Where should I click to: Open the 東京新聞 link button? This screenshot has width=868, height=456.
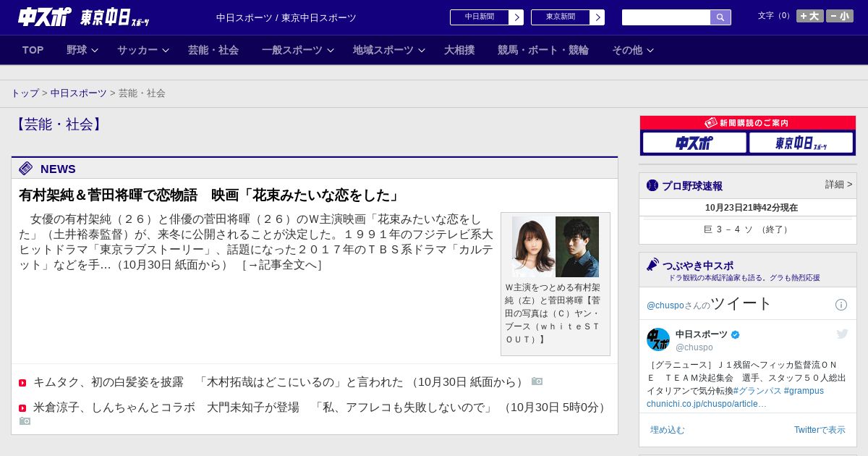pyautogui.click(x=561, y=17)
